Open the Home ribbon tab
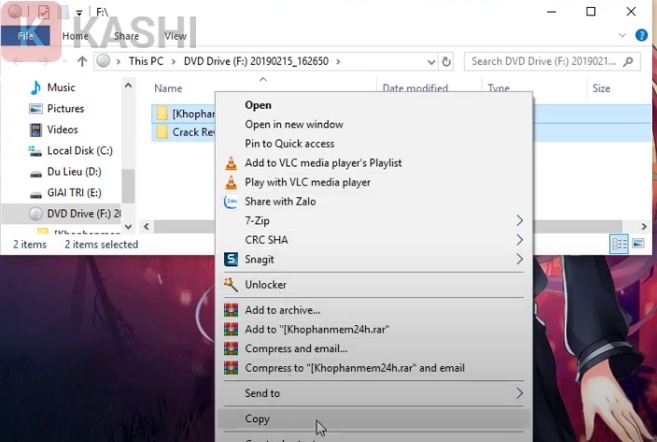Image resolution: width=657 pixels, height=442 pixels. pyautogui.click(x=75, y=36)
